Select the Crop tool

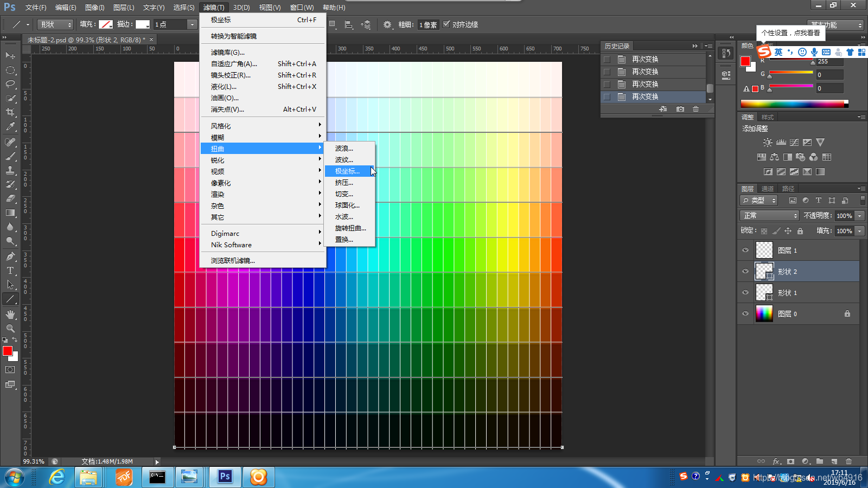point(10,112)
